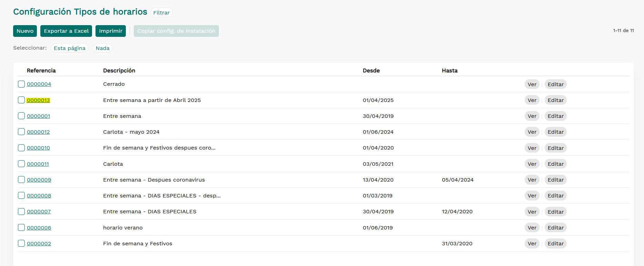
Task: Click the Nuevo button
Action: pyautogui.click(x=25, y=31)
